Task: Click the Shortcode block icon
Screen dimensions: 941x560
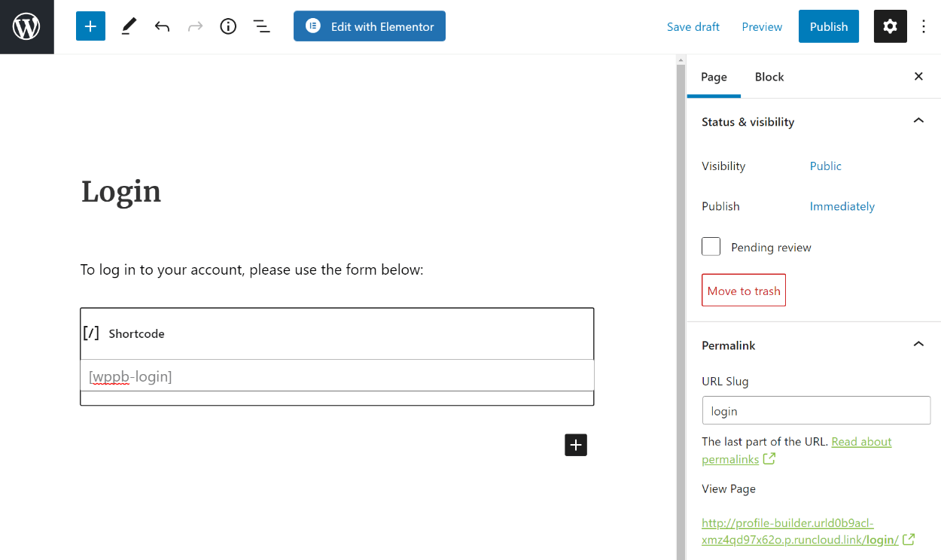Action: coord(91,333)
